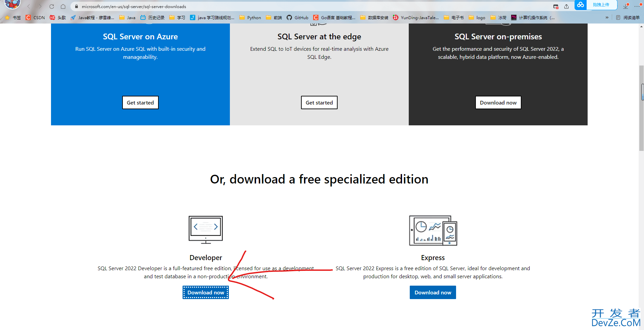Open the Java教程 廖雪峰 bookmark
Screen dimensions: 644x330
tap(92, 17)
